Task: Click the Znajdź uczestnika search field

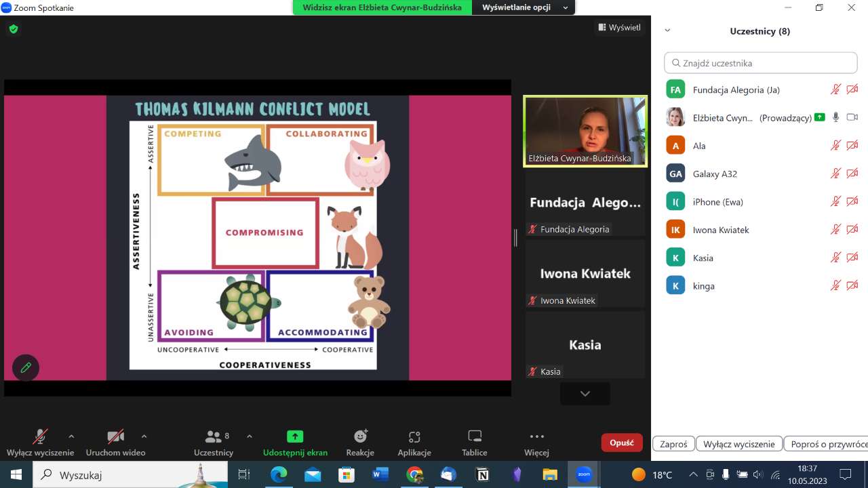Action: tap(761, 63)
